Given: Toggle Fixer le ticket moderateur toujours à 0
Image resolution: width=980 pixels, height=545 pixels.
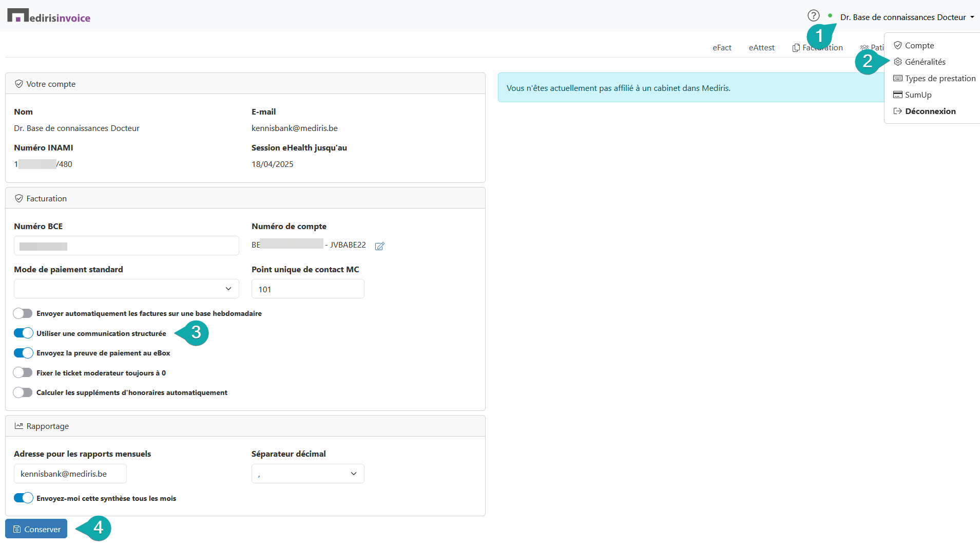Looking at the screenshot, I should click(23, 372).
